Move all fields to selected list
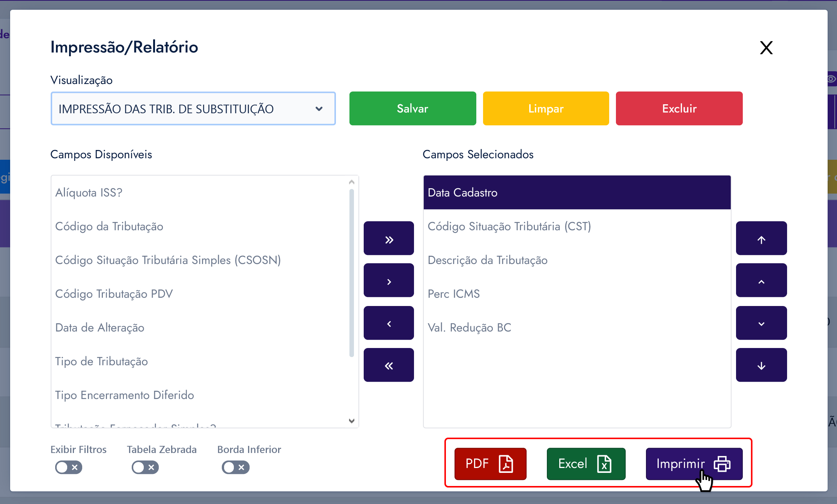 coord(388,239)
